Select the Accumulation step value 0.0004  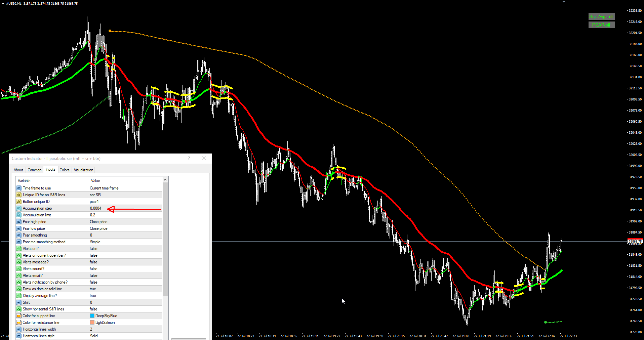click(x=95, y=208)
